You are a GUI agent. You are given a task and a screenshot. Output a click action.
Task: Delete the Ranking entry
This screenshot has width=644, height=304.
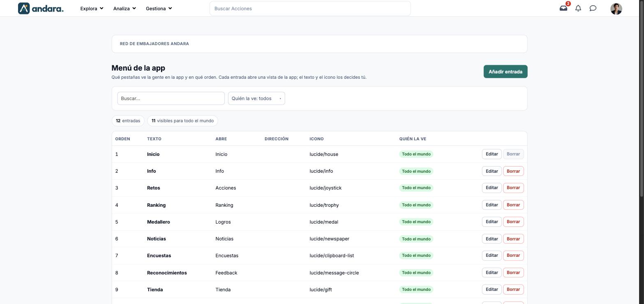(x=513, y=205)
